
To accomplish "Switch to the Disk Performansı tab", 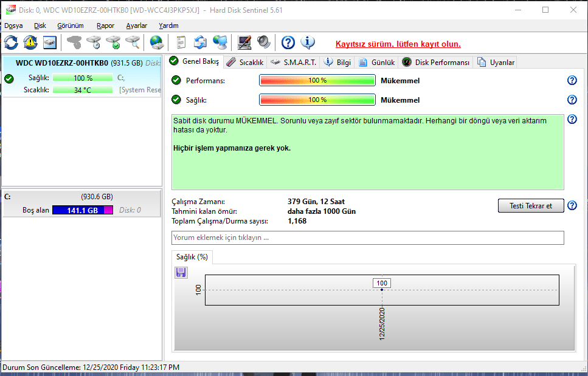I will [436, 62].
